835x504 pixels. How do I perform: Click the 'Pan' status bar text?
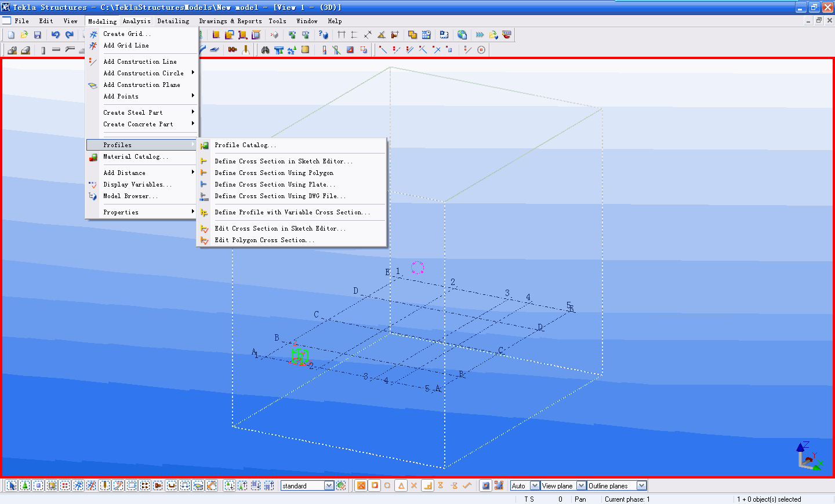point(580,499)
